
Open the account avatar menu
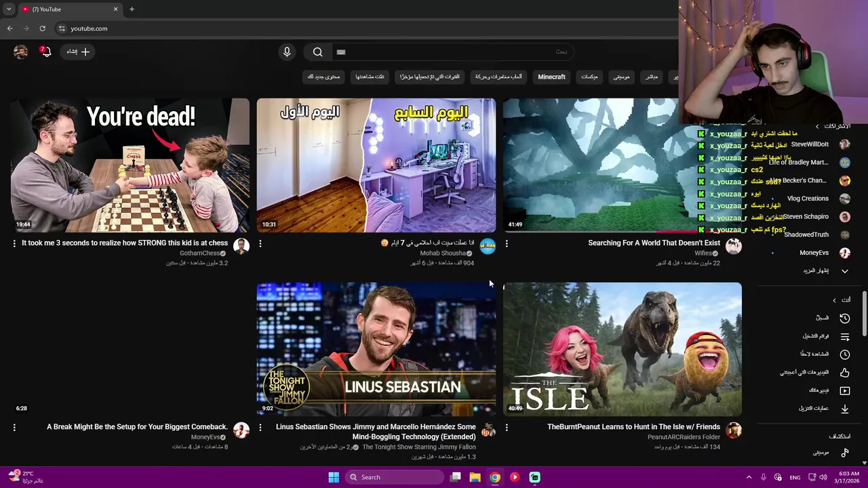[20, 52]
